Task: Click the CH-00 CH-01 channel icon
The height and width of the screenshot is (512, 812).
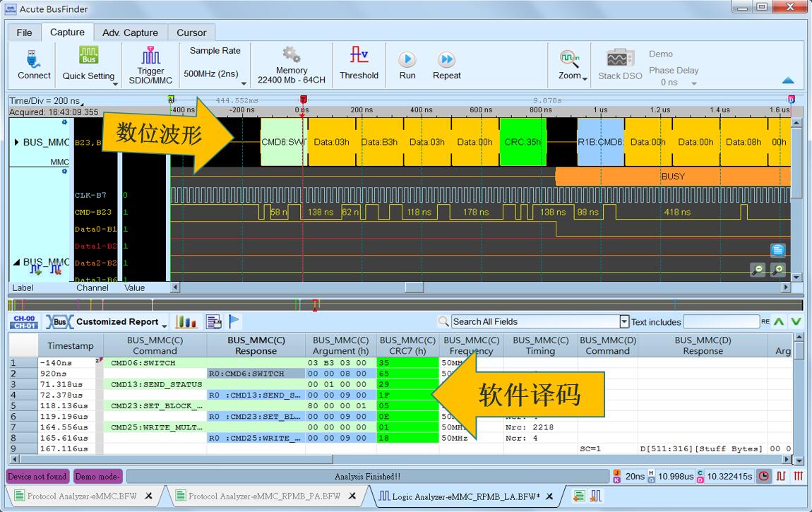Action: [24, 322]
